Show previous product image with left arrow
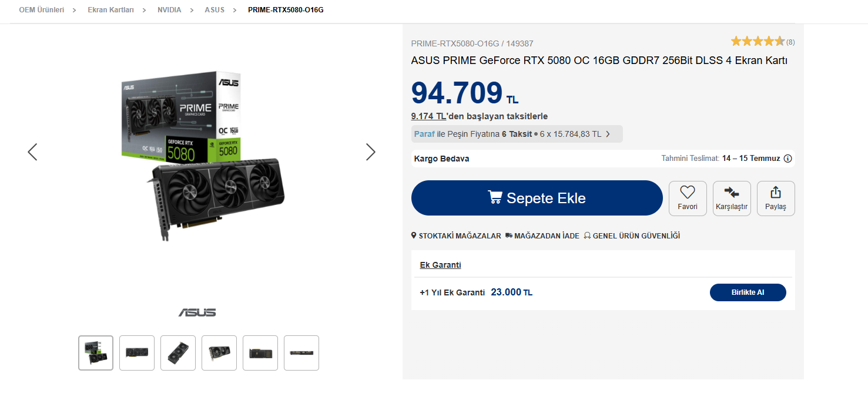The image size is (868, 397). [32, 152]
